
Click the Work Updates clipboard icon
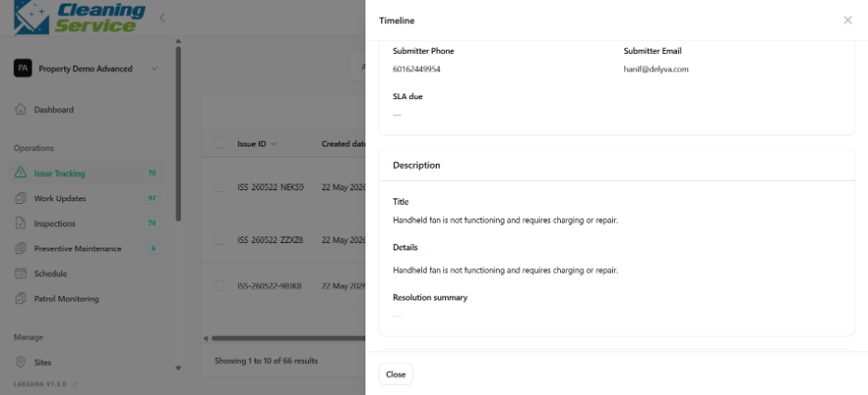pyautogui.click(x=20, y=198)
